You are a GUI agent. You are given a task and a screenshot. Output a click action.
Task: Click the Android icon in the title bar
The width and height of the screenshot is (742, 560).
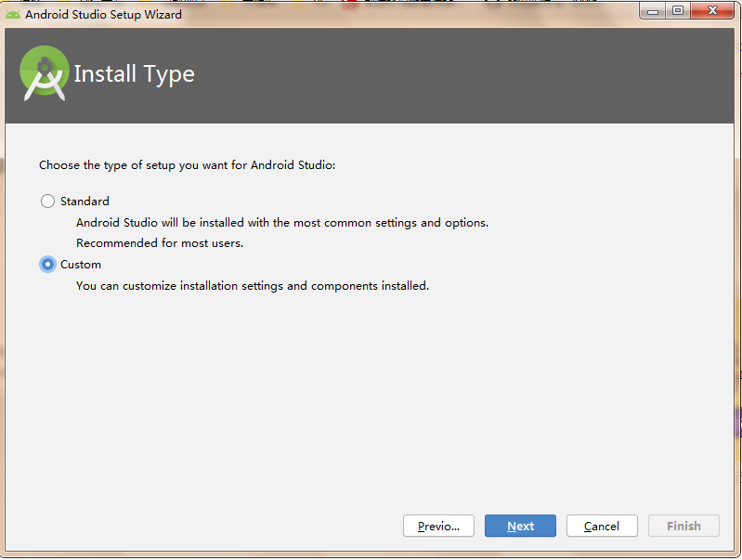pos(13,14)
